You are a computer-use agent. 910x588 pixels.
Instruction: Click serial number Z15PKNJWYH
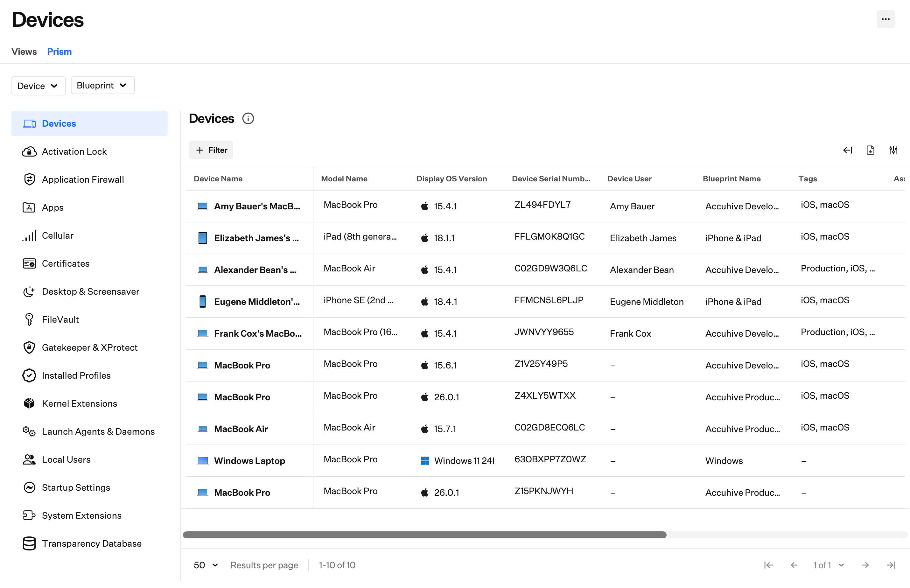tap(543, 491)
